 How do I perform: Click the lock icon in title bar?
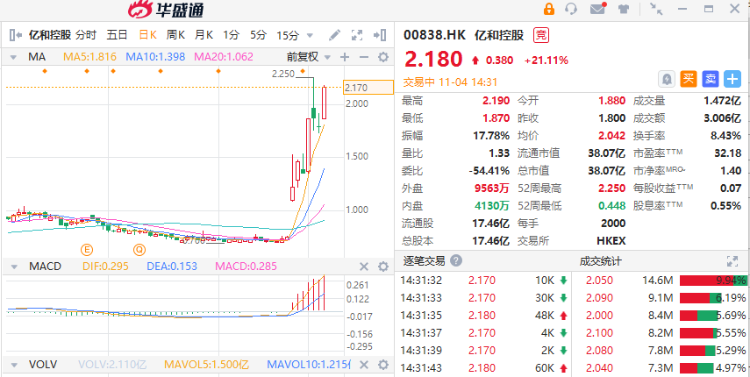549,9
